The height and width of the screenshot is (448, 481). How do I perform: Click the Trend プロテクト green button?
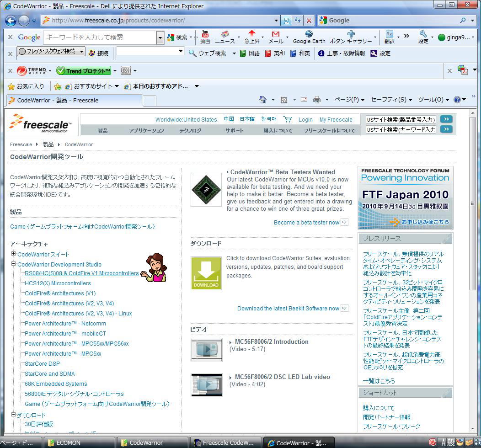coord(84,71)
